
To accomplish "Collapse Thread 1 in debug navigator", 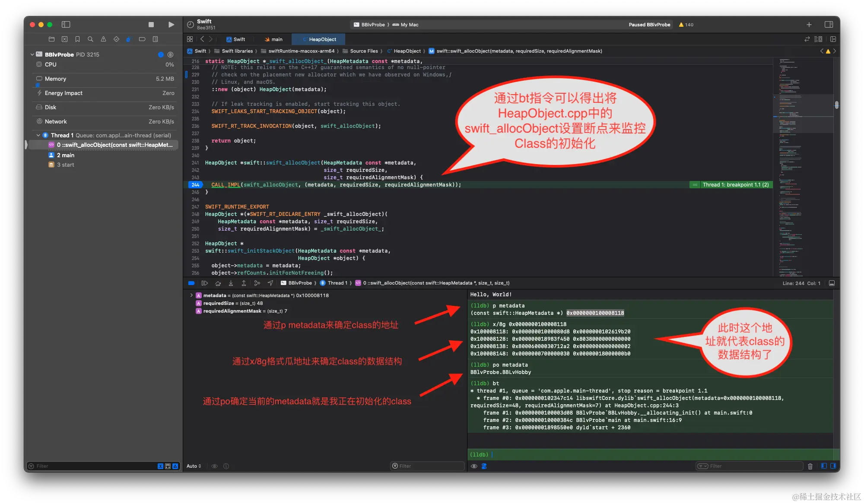I will tap(38, 135).
